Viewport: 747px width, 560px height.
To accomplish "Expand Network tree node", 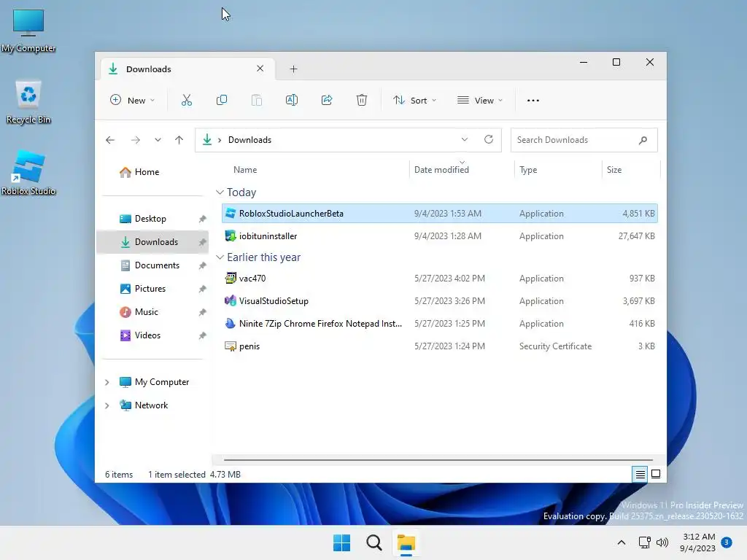I will click(107, 405).
